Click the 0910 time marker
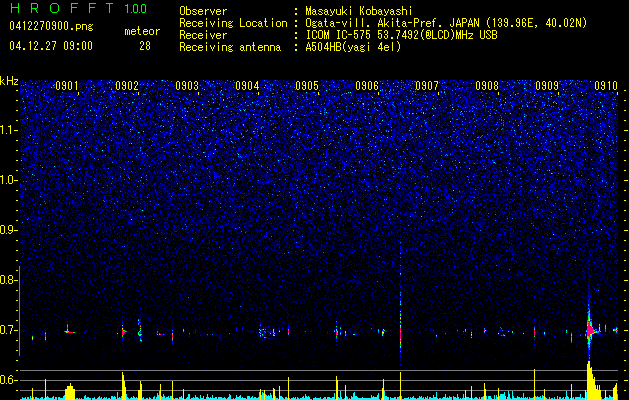The width and height of the screenshot is (629, 400). click(x=606, y=86)
